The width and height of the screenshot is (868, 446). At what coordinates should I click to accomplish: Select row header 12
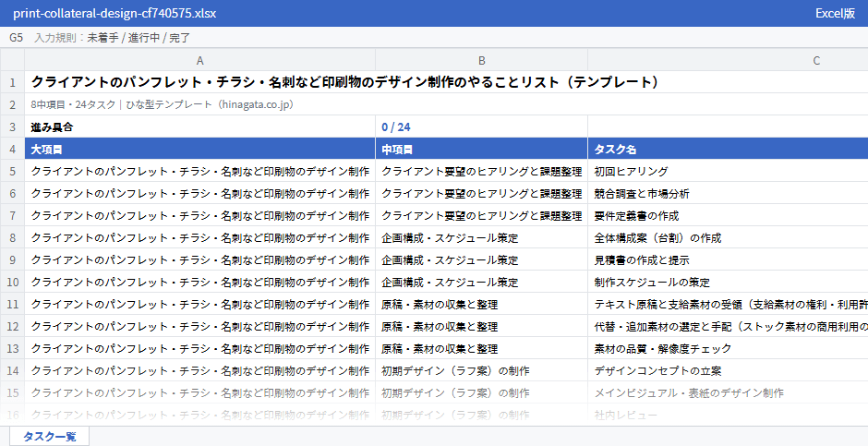tap(12, 326)
